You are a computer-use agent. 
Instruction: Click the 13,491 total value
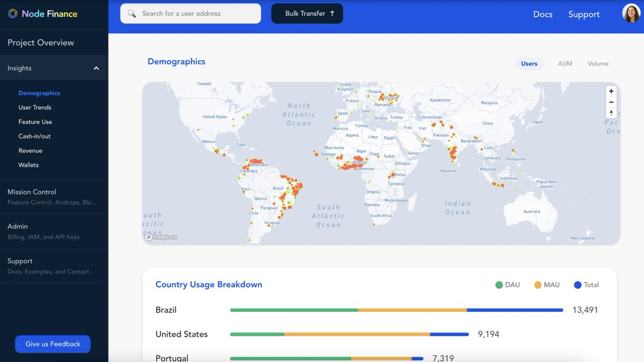(585, 310)
